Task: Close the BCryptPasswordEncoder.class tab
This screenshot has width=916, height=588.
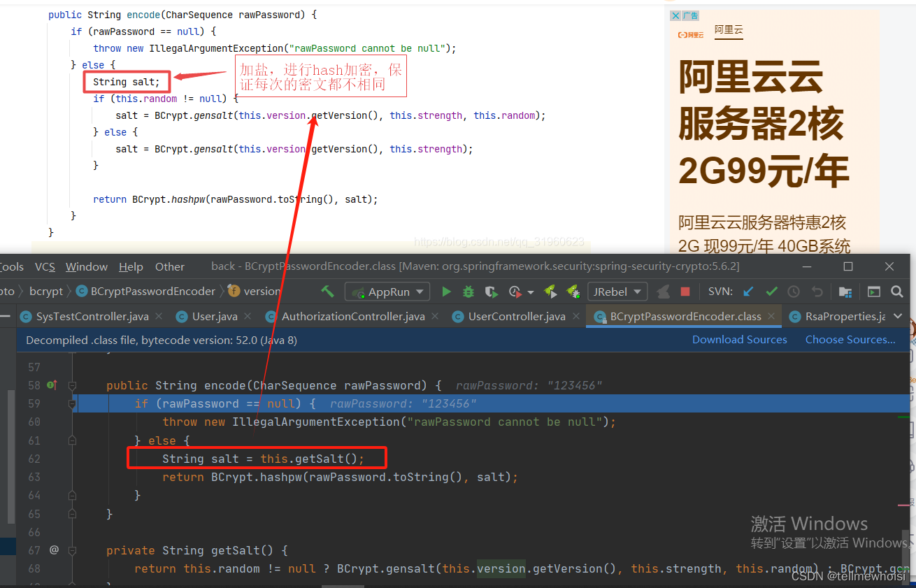Action: pyautogui.click(x=771, y=317)
